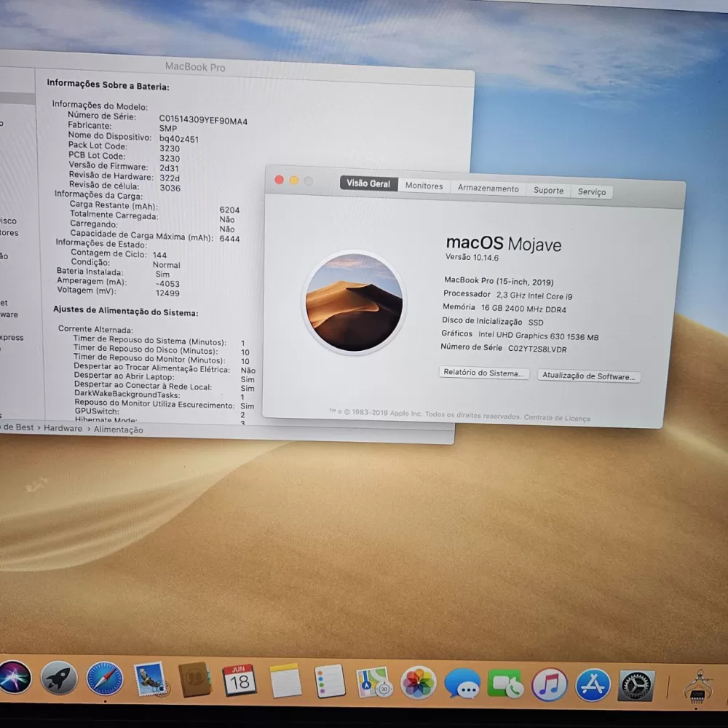Screen dimensions: 728x728
Task: Click Relatório do Sistema button
Action: (484, 373)
